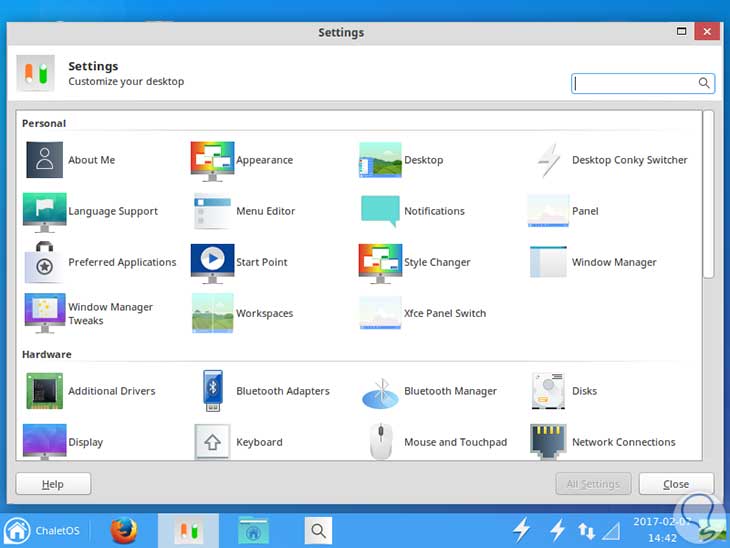The height and width of the screenshot is (548, 730).
Task: Open the Workspaces icon
Action: tap(212, 313)
